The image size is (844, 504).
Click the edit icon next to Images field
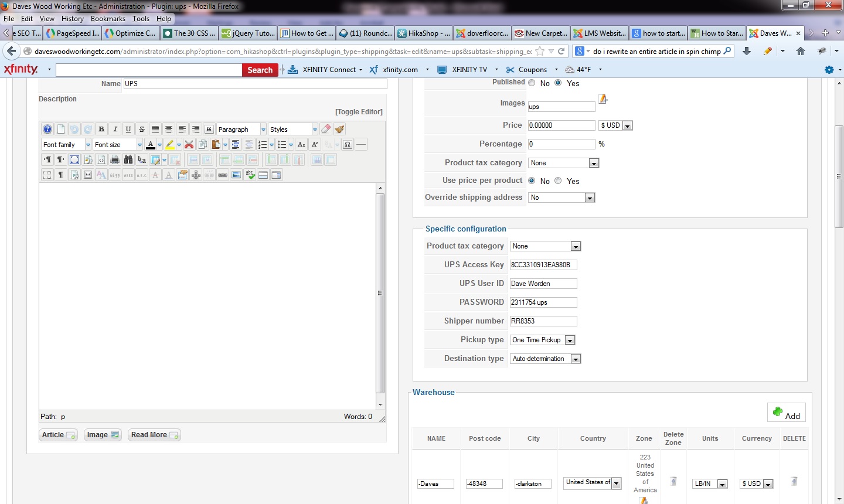tap(603, 99)
